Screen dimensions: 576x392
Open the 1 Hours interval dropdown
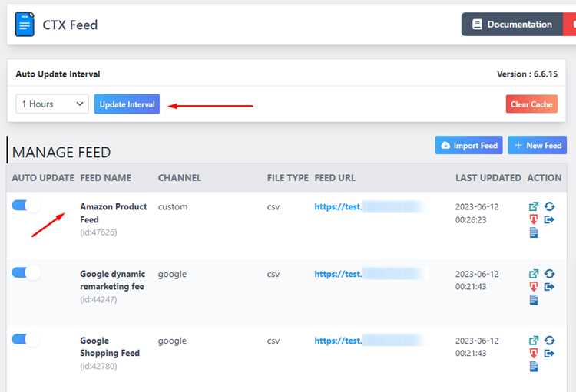pos(52,104)
